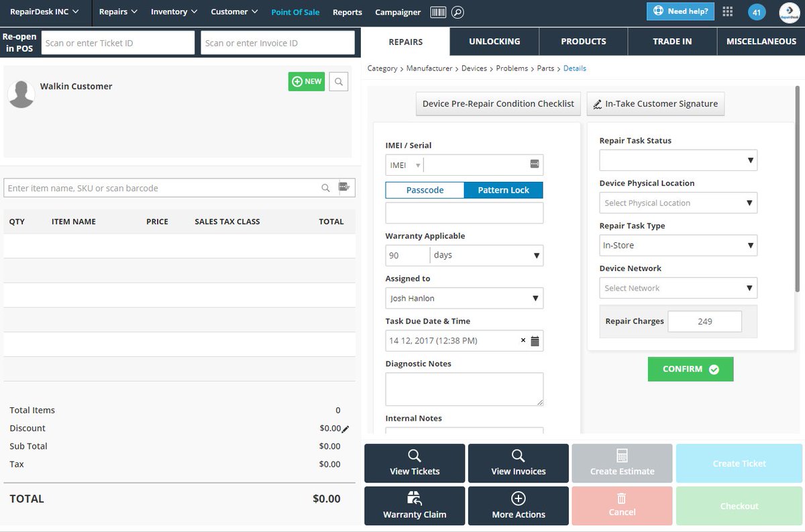
Task: Click Parts in the breadcrumb
Action: coord(545,68)
